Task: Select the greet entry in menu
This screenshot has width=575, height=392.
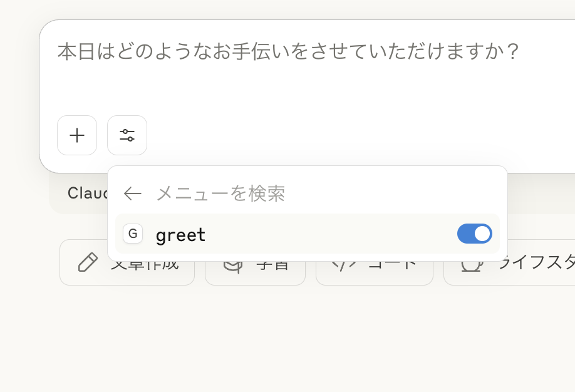Action: point(308,234)
